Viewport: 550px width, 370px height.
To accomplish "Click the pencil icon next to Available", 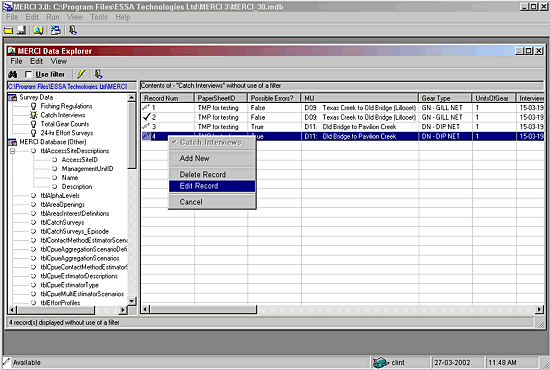I will point(6,362).
